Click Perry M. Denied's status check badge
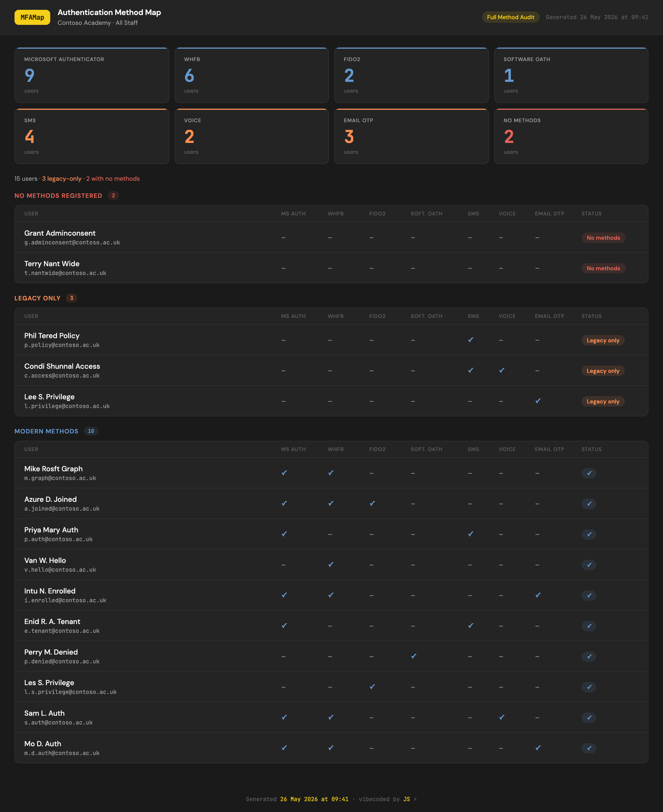Image resolution: width=663 pixels, height=812 pixels. [x=589, y=657]
